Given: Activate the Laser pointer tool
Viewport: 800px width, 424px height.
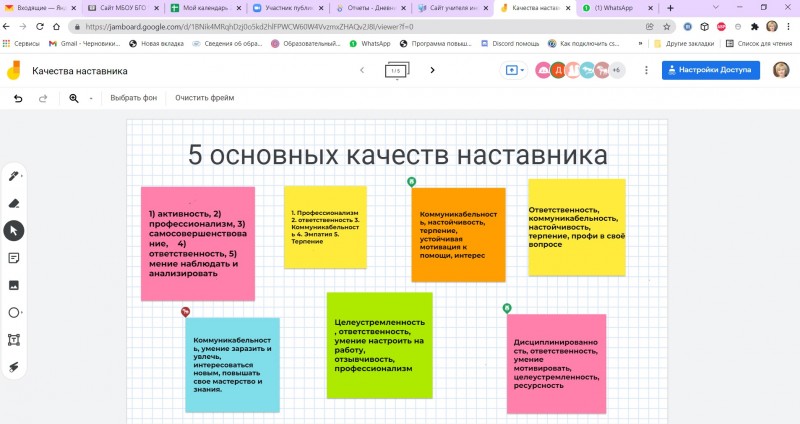Looking at the screenshot, I should tap(14, 367).
